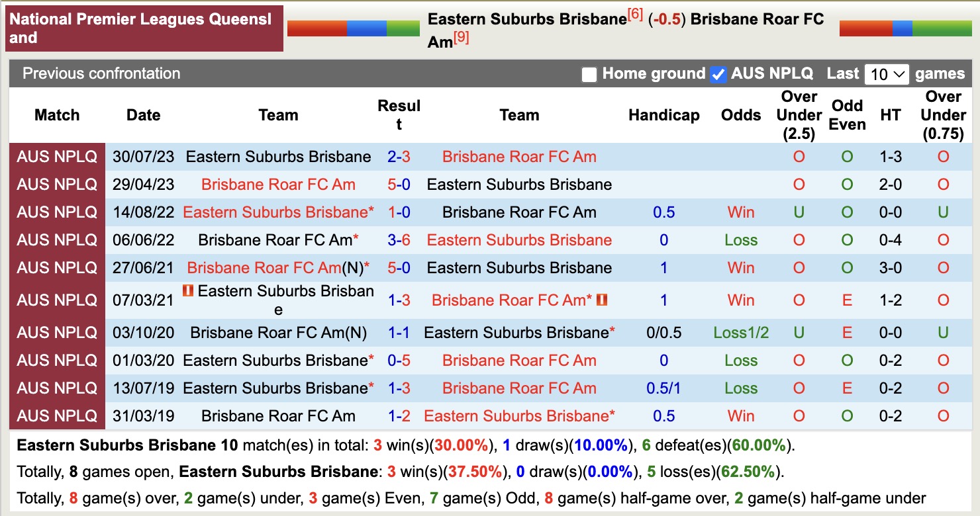
Task: Click the 5-0 result in 29/04/23 row
Action: 400,185
